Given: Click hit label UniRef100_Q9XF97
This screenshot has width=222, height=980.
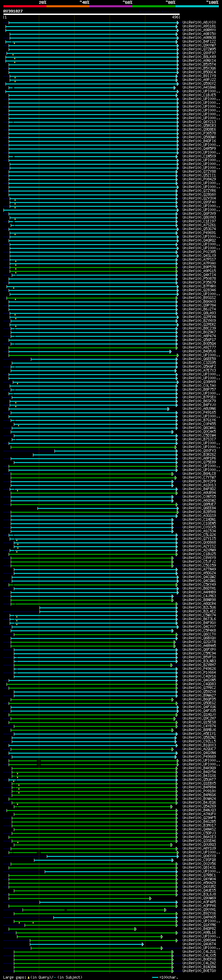Looking at the screenshot, I should [199, 53].
